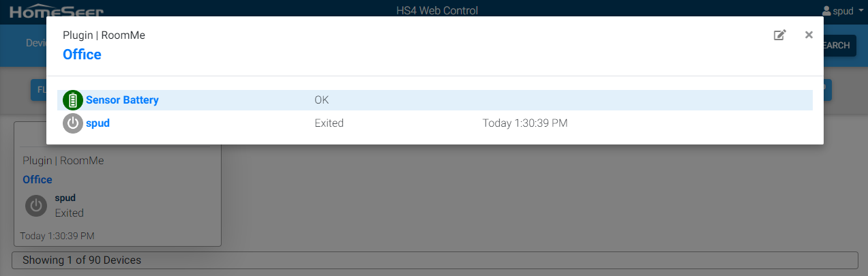Expand the spud user dropdown arrow
This screenshot has width=868, height=276.
(860, 12)
